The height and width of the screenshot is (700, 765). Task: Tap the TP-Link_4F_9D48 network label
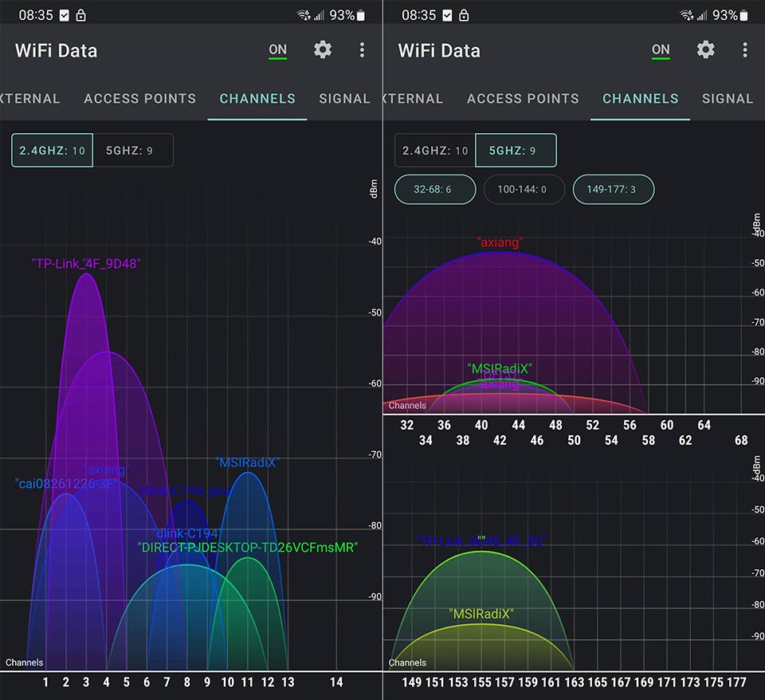coord(86,264)
